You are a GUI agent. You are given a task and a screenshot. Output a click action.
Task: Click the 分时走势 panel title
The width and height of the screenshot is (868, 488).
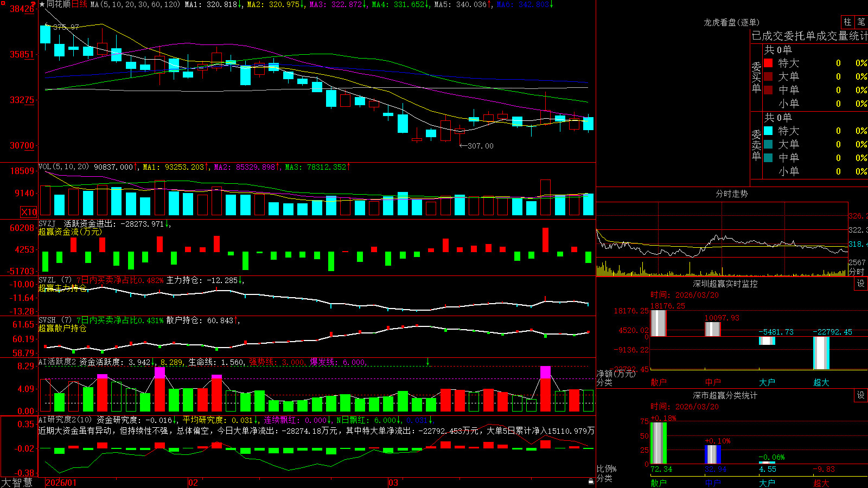point(731,194)
